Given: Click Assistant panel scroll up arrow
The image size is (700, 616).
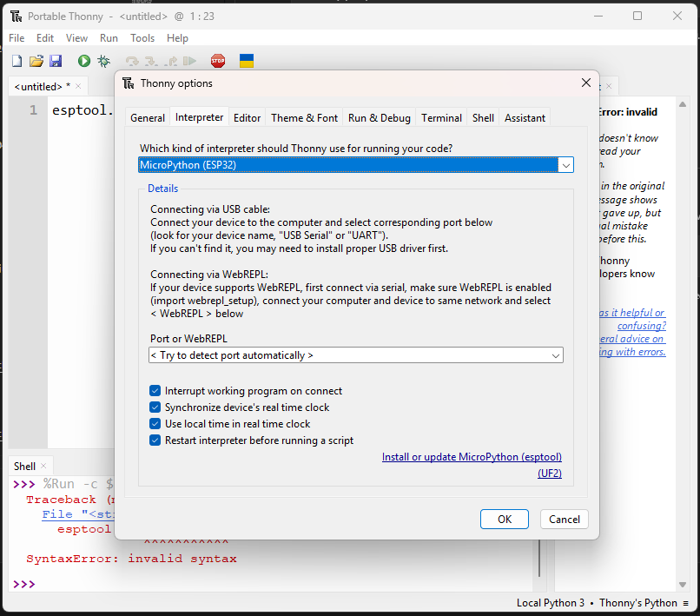Looking at the screenshot, I should 683,104.
